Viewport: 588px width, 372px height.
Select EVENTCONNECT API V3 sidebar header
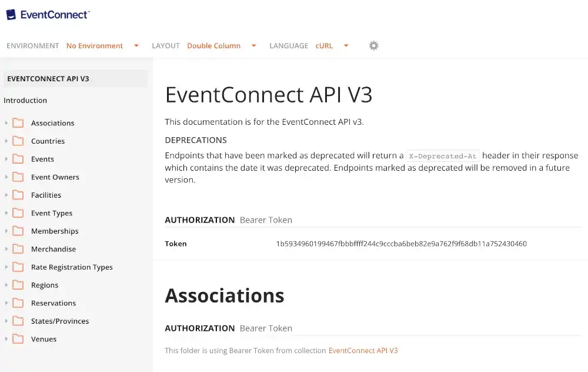[x=76, y=79]
